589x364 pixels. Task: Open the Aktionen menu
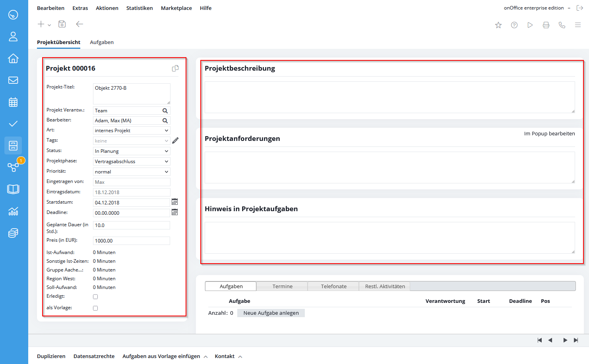107,8
